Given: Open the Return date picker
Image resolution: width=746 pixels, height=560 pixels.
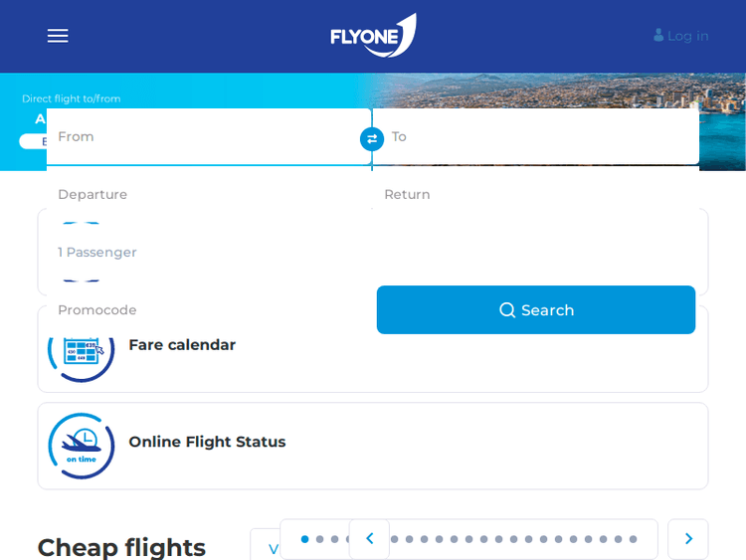Looking at the screenshot, I should [537, 195].
